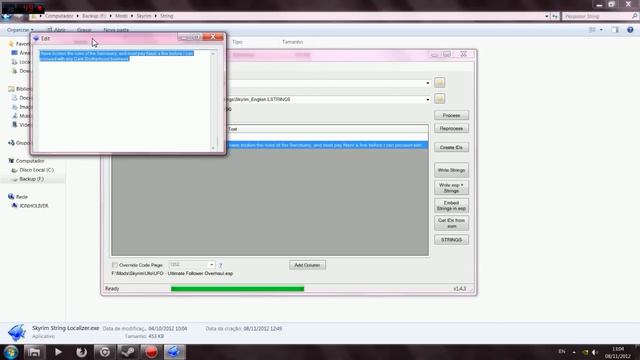Click the Write Strings button
The height and width of the screenshot is (360, 640).
tap(451, 170)
